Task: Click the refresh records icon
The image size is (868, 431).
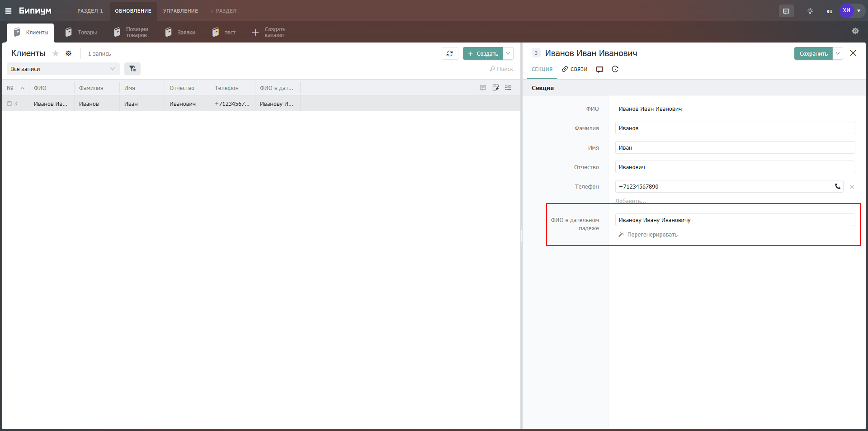Action: 449,53
